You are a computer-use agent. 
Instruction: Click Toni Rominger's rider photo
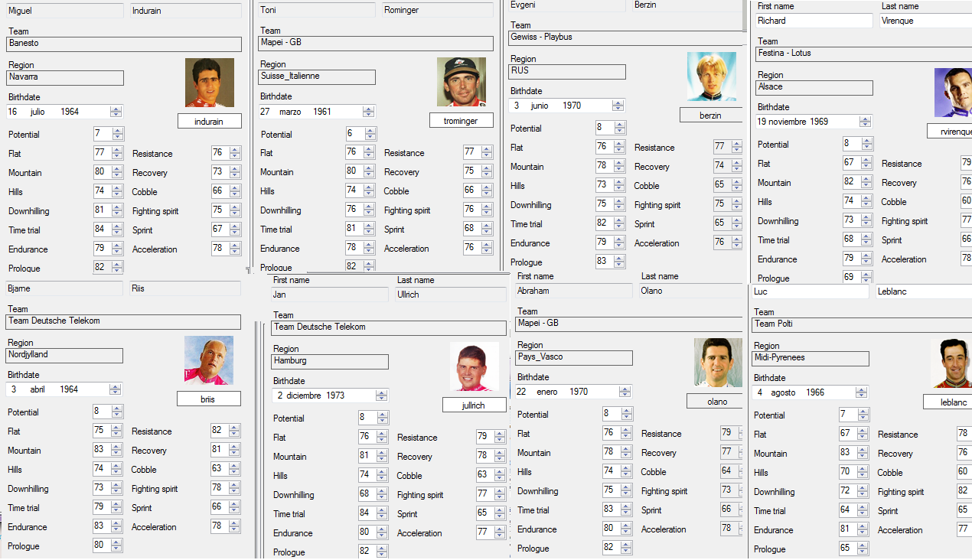(x=461, y=82)
